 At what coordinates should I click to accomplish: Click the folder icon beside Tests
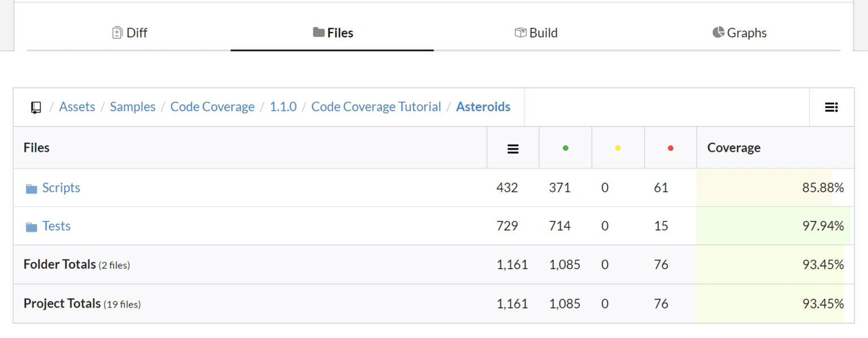[32, 226]
